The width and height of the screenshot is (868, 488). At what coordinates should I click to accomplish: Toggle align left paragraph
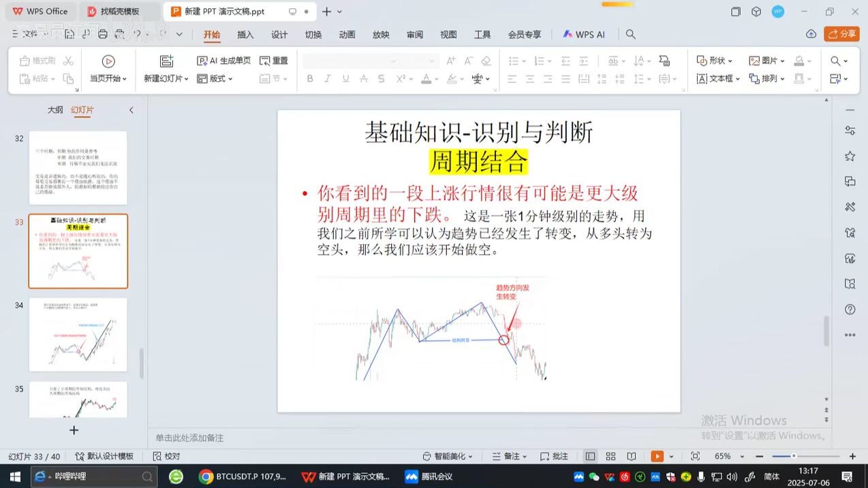(x=512, y=78)
